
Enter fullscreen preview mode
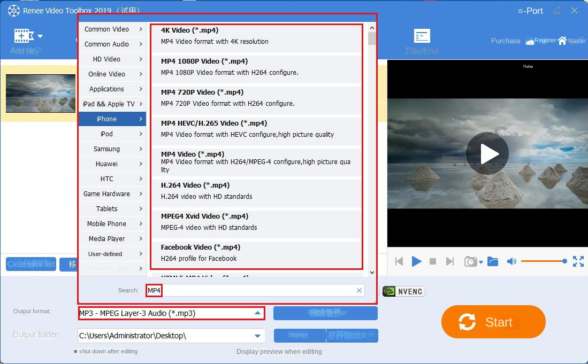click(578, 261)
